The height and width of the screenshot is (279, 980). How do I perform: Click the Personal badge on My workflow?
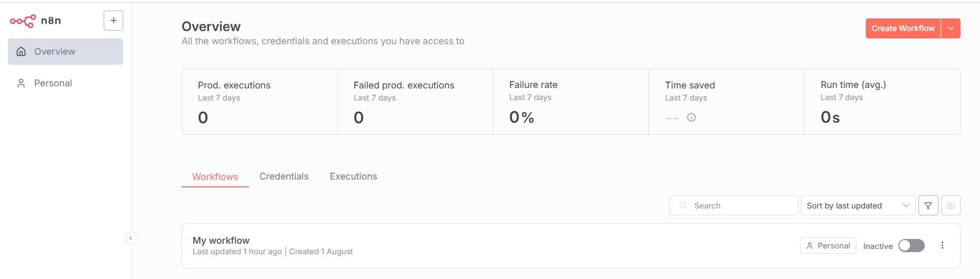pyautogui.click(x=828, y=246)
